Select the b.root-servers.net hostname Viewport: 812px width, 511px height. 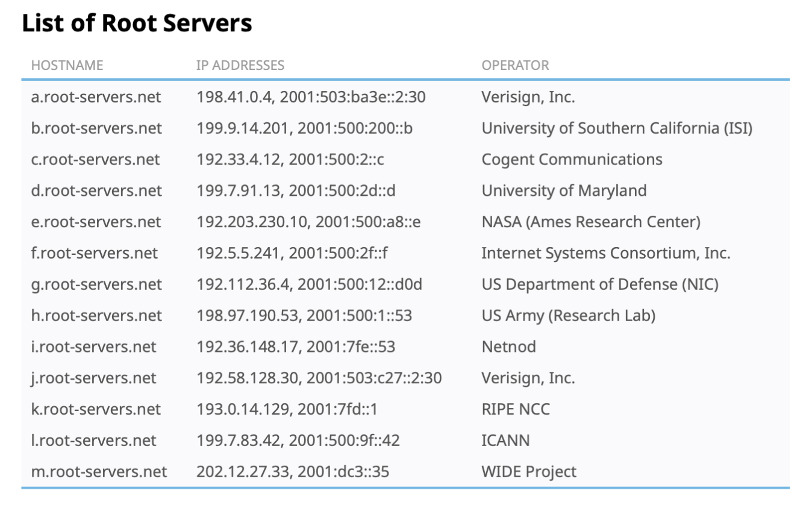pyautogui.click(x=96, y=128)
